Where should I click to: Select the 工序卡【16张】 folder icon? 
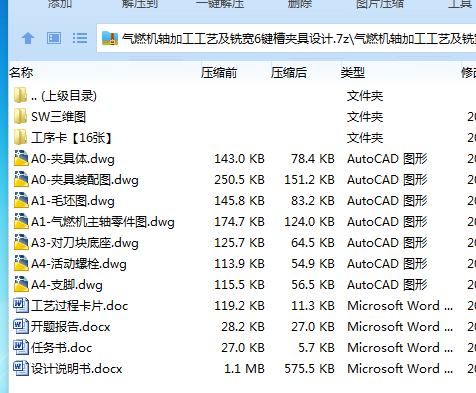pyautogui.click(x=21, y=137)
